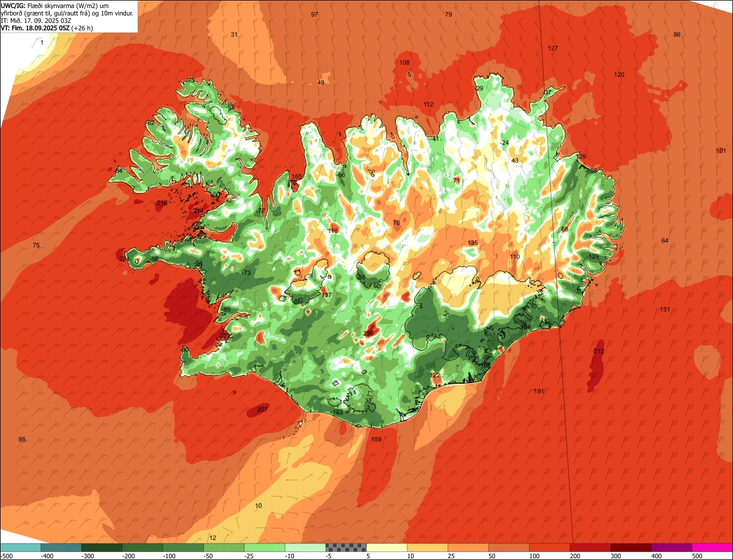Viewport: 733px width, 560px height.
Task: Select the map value 165
Action: click(297, 177)
